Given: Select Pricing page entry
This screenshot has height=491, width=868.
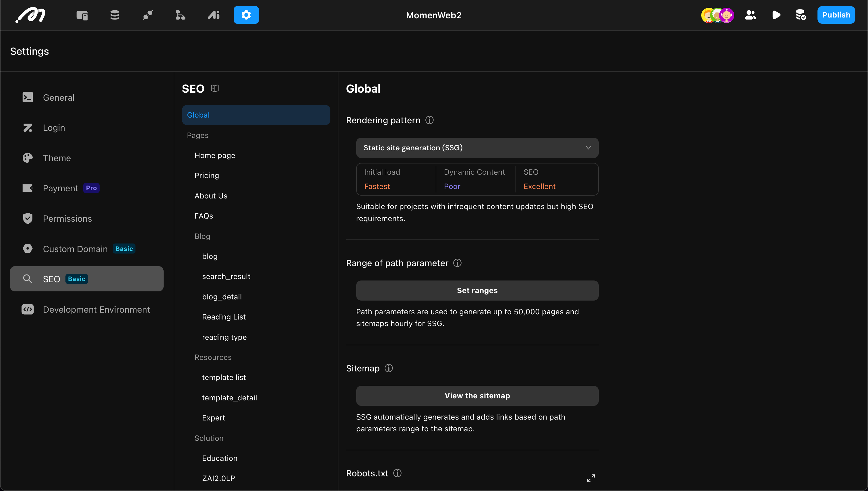Looking at the screenshot, I should tap(207, 176).
